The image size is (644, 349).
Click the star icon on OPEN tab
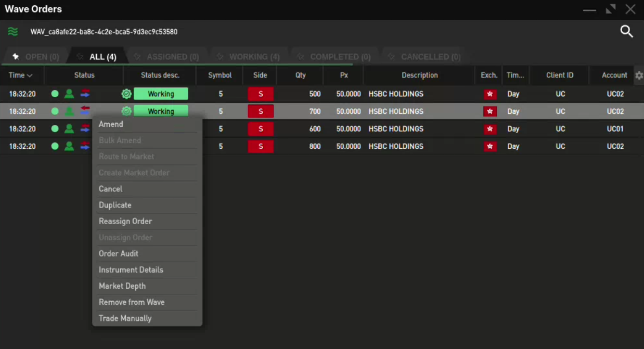[16, 57]
